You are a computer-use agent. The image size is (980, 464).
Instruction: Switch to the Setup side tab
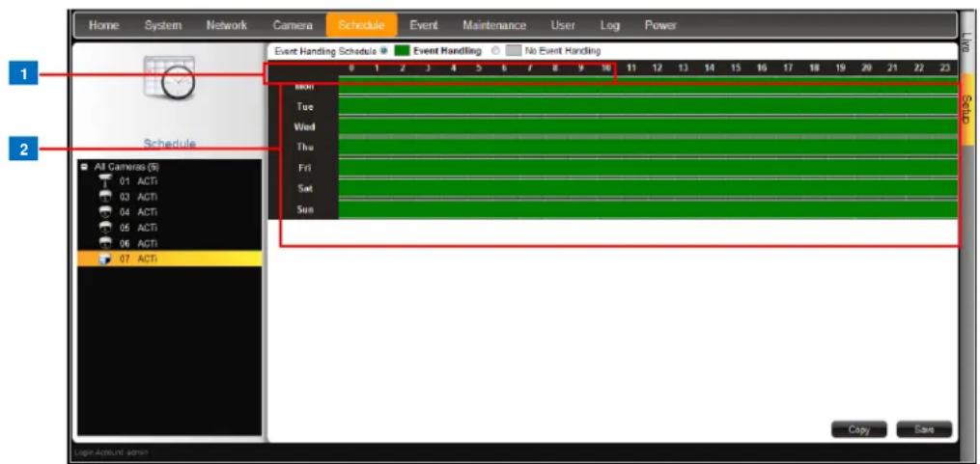(966, 109)
